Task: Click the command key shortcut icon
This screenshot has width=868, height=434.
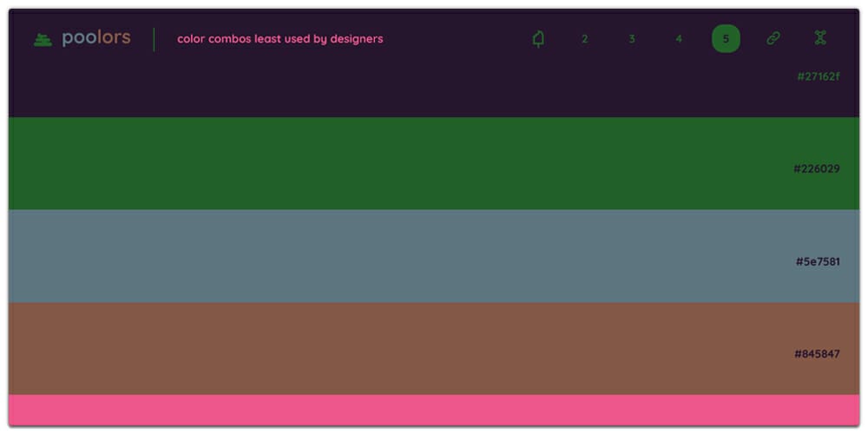Action: (820, 38)
